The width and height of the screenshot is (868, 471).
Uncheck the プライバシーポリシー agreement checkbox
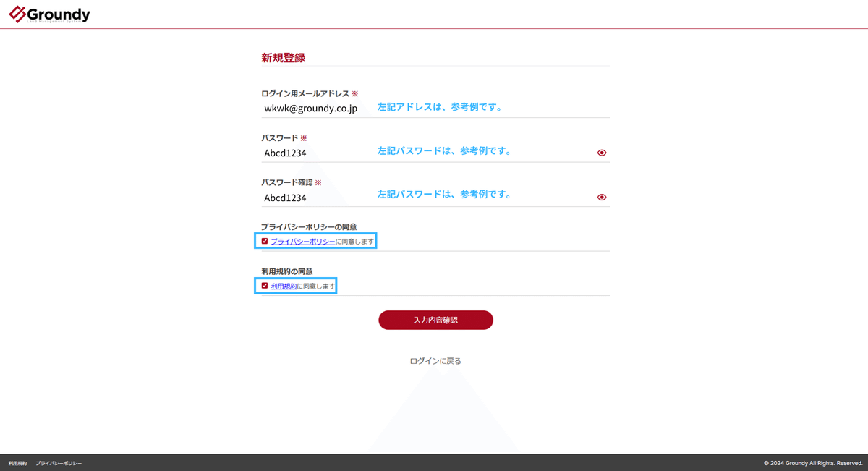point(265,241)
